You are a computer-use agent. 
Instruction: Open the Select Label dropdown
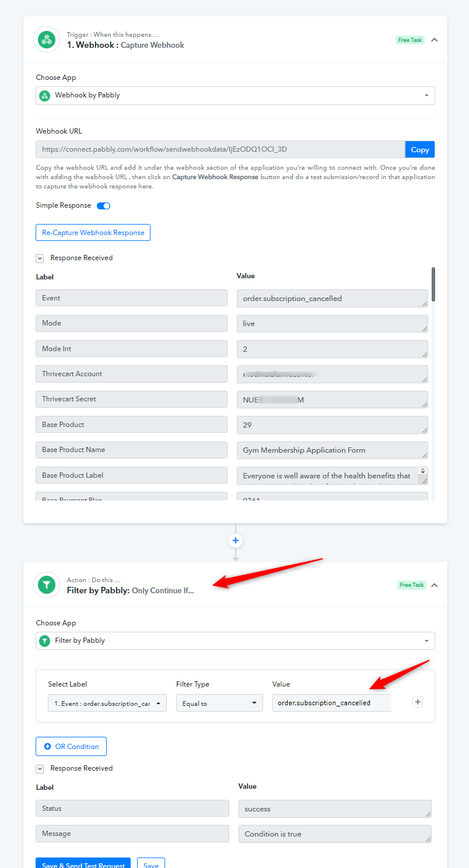(107, 703)
